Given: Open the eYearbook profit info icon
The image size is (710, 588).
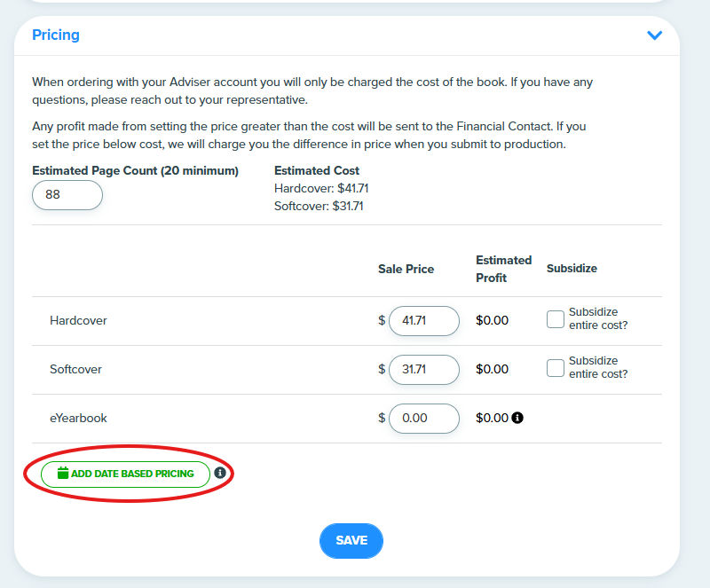Looking at the screenshot, I should [517, 418].
